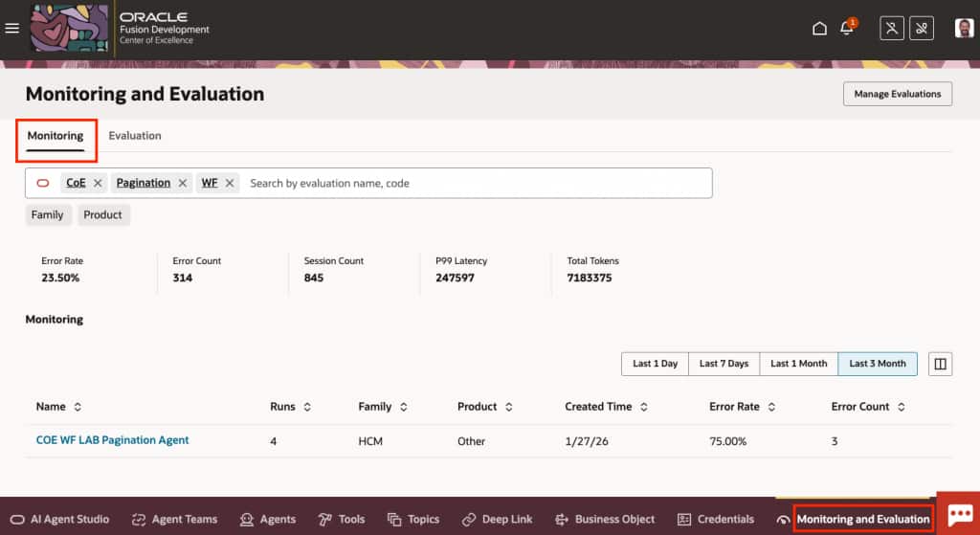The image size is (980, 535).
Task: Open Agent Teams in bottom navigation
Action: pos(175,519)
